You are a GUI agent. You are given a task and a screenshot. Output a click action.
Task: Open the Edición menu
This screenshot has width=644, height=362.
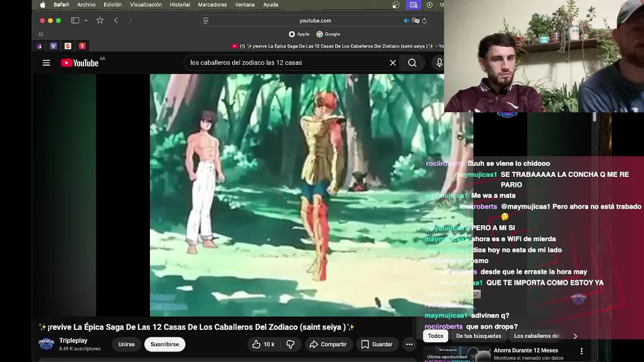click(113, 5)
